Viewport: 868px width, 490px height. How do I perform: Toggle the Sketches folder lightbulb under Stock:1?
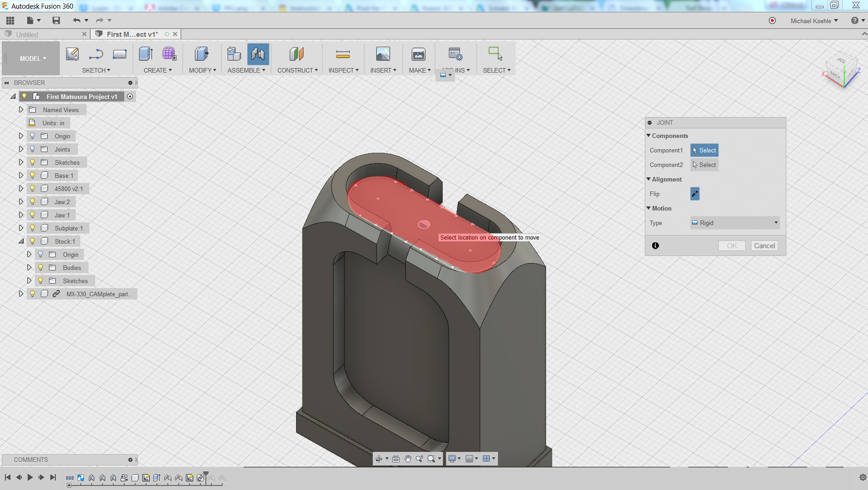pyautogui.click(x=41, y=281)
